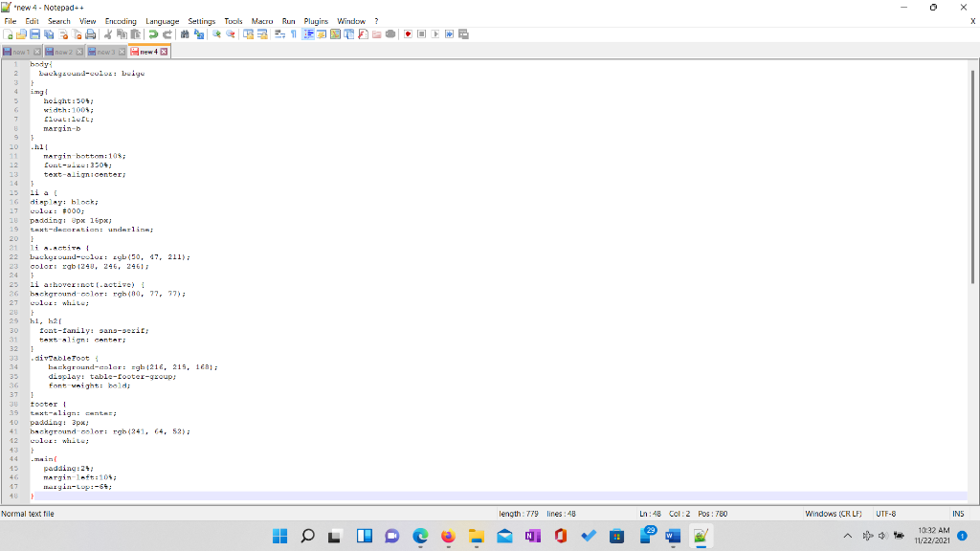Open the Language menu
980x551 pixels.
click(x=163, y=20)
